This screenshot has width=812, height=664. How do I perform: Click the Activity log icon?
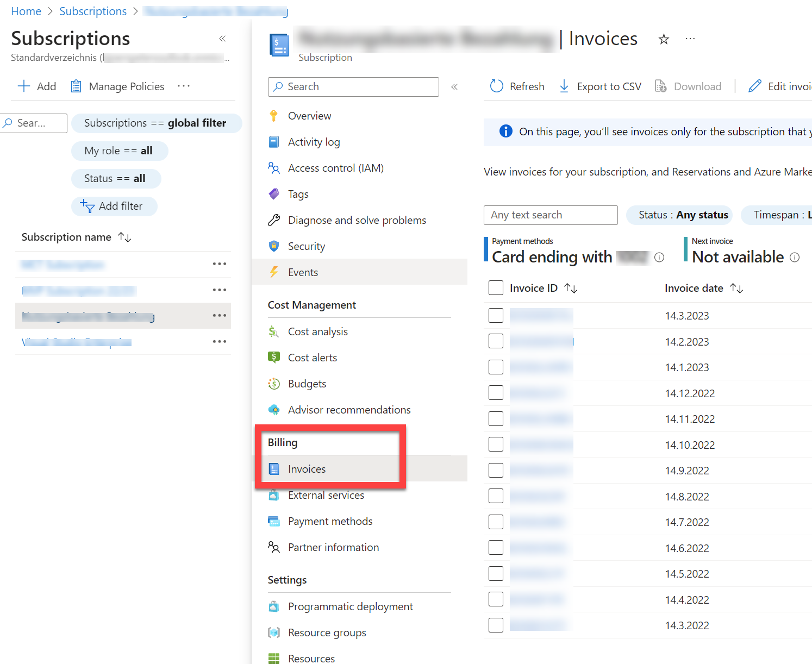274,142
